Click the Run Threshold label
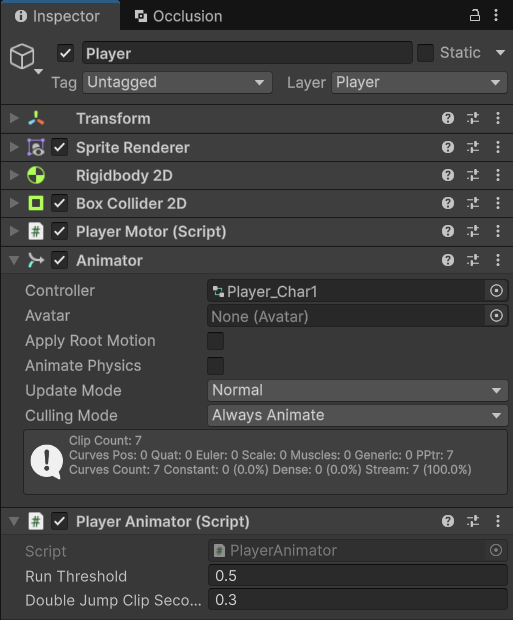Image resolution: width=513 pixels, height=620 pixels. 76,576
